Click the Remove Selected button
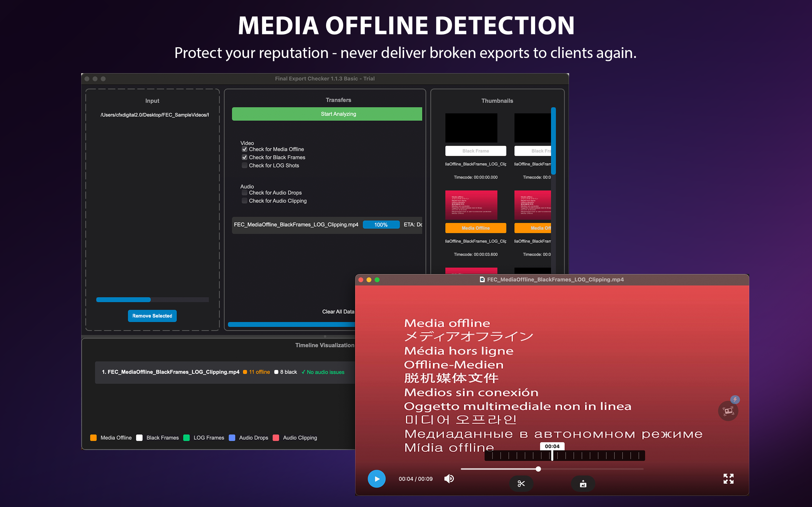 pyautogui.click(x=152, y=316)
